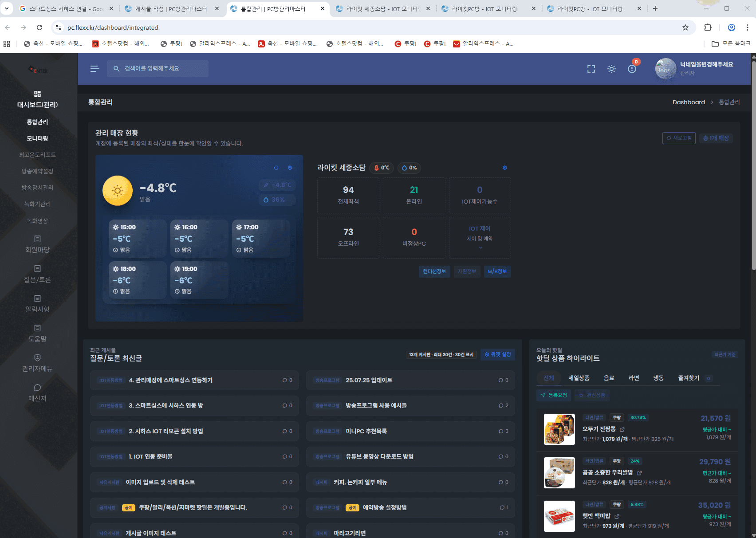Click the fullscreen icon in header
This screenshot has height=538, width=756.
pos(591,69)
